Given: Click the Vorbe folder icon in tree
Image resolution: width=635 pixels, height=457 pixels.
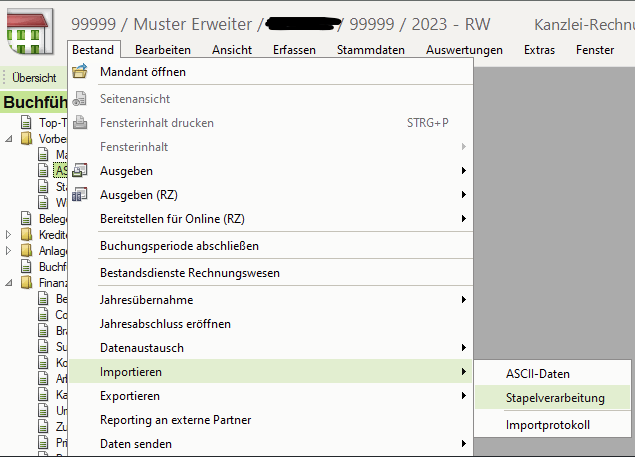Looking at the screenshot, I should [x=26, y=139].
